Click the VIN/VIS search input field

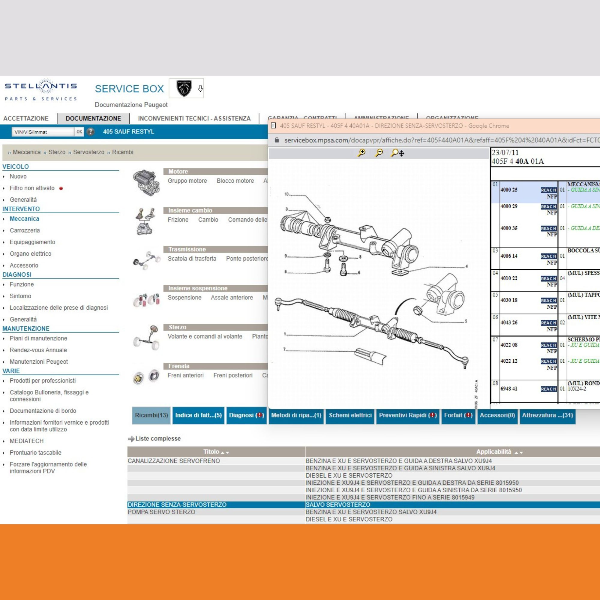point(43,132)
